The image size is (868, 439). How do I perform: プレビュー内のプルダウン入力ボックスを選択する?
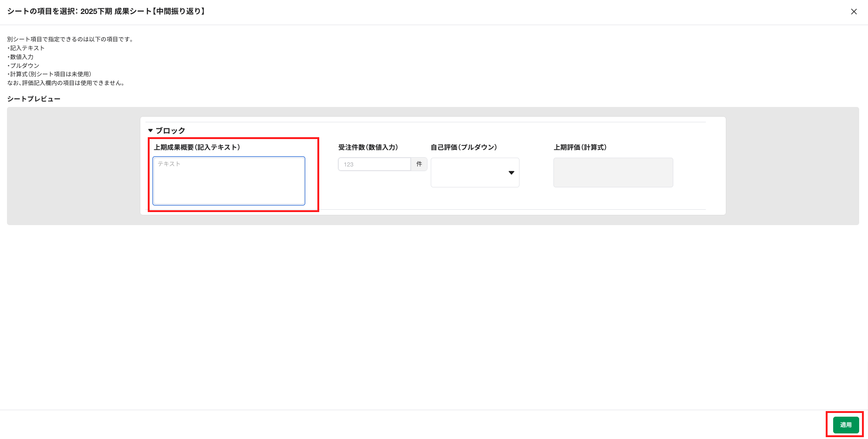(x=474, y=172)
